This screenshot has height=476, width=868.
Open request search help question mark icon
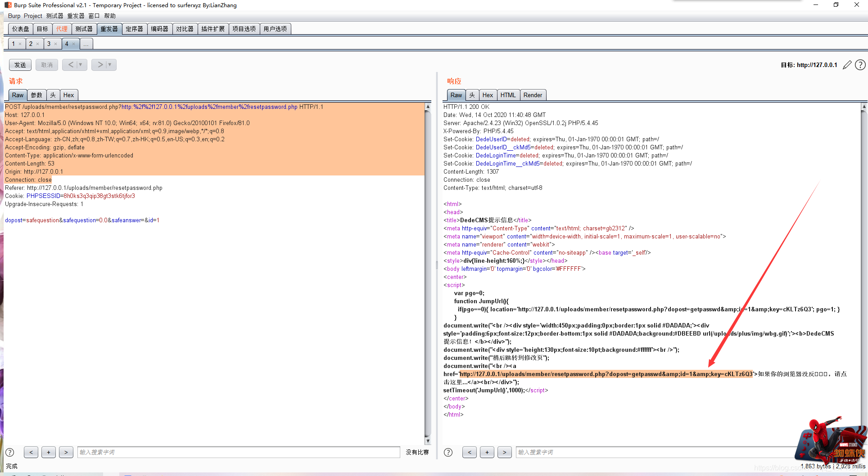(x=10, y=453)
